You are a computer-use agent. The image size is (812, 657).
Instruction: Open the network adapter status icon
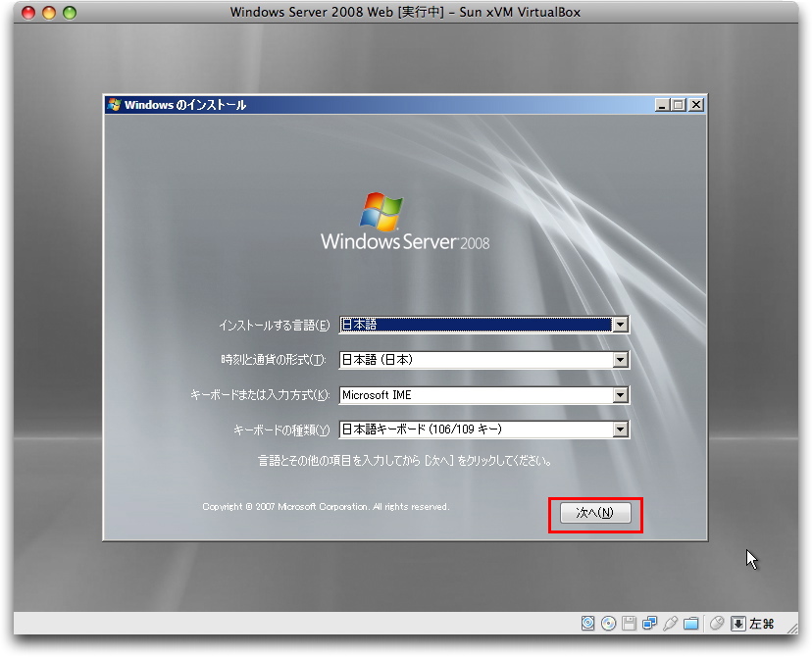tap(649, 623)
